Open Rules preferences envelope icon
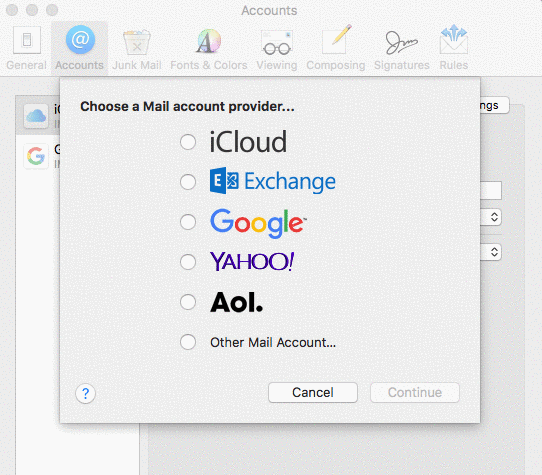542x475 pixels. (x=454, y=39)
